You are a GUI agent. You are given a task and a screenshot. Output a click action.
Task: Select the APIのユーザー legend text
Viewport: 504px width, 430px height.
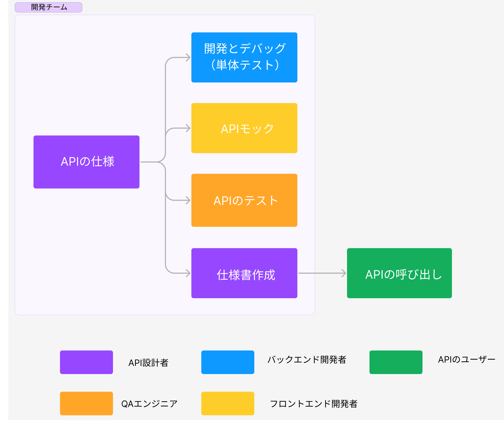[x=466, y=359]
